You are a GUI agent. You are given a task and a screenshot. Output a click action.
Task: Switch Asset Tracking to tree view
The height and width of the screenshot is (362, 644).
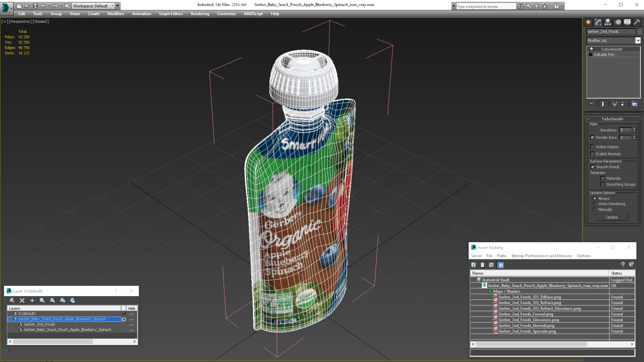(x=491, y=265)
